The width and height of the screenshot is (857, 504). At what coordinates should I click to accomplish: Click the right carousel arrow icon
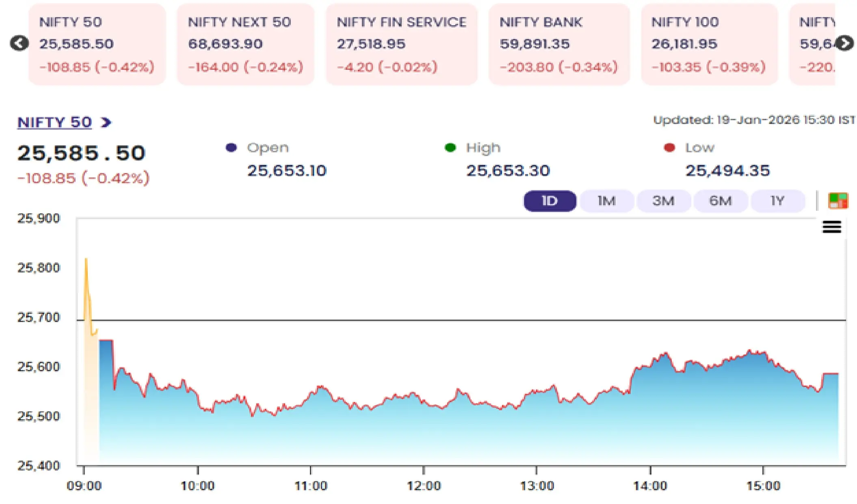coord(845,43)
